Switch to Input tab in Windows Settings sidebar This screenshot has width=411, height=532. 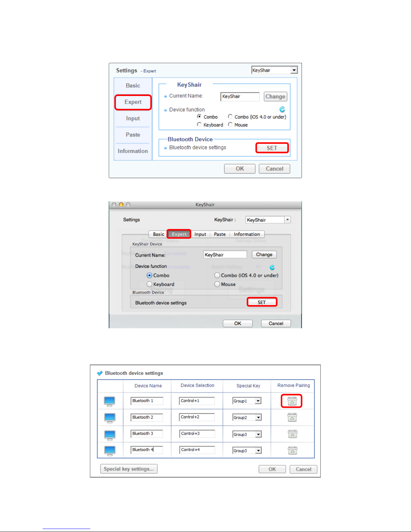pos(133,118)
